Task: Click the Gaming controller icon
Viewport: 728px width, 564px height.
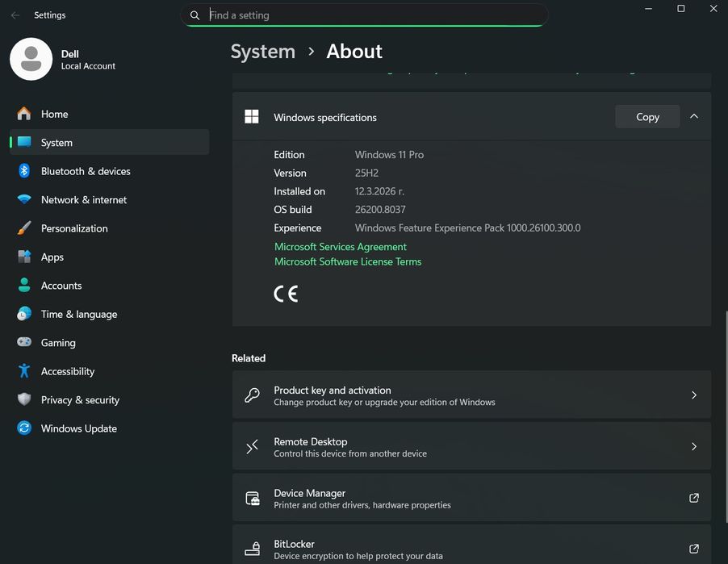Action: coord(24,342)
